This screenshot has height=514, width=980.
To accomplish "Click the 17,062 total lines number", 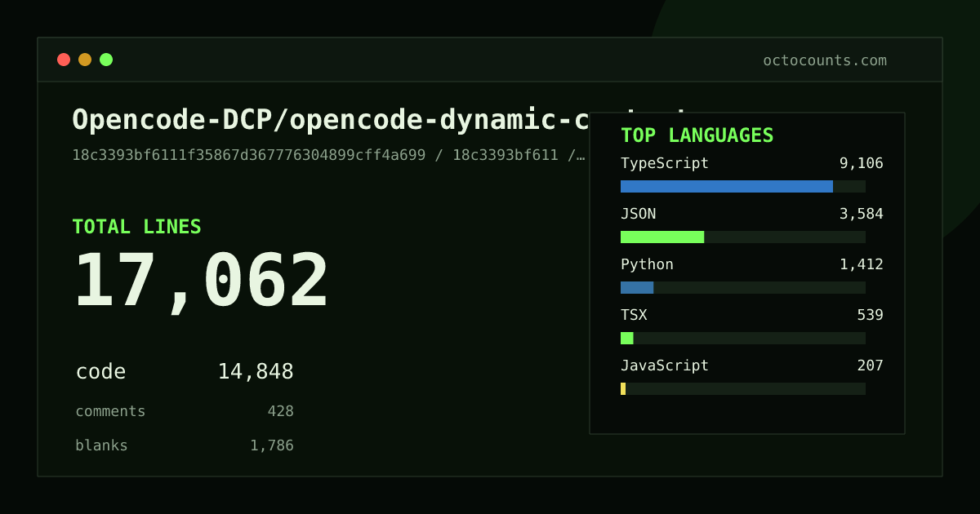I will pyautogui.click(x=201, y=281).
